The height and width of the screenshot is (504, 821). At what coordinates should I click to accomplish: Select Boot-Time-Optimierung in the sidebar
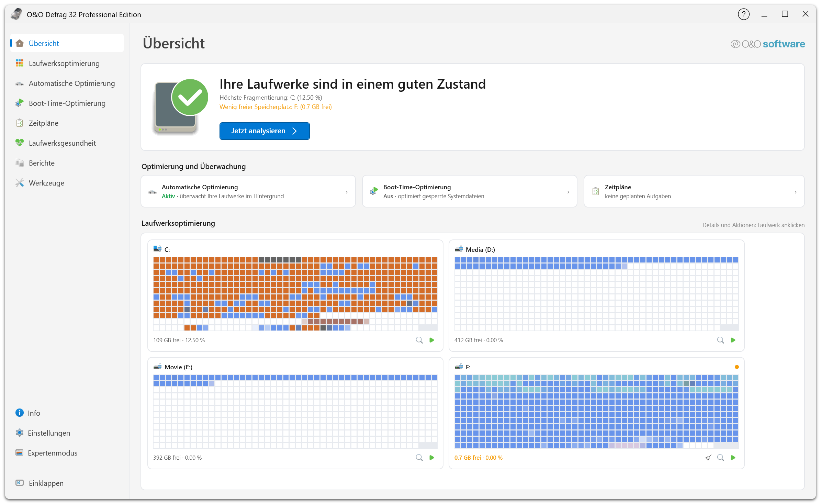click(x=67, y=103)
